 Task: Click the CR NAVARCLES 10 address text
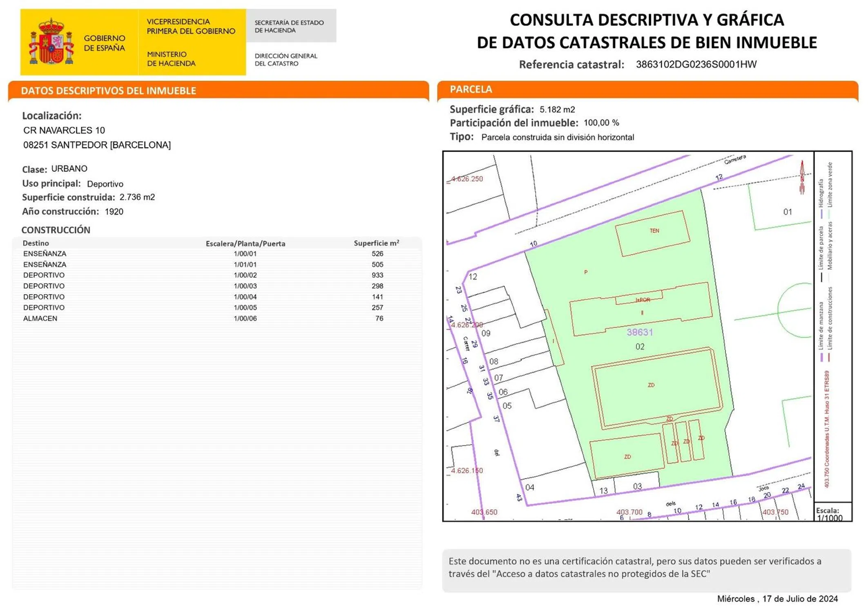(64, 130)
